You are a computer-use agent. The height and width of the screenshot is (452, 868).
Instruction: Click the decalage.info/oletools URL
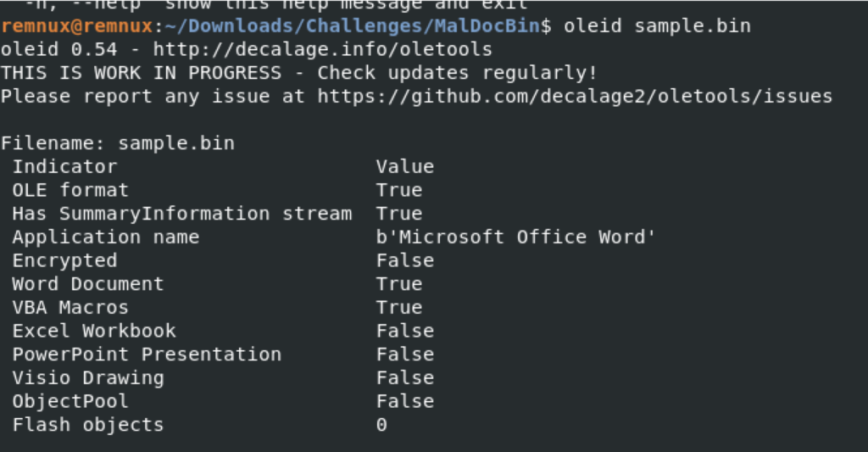(x=323, y=49)
